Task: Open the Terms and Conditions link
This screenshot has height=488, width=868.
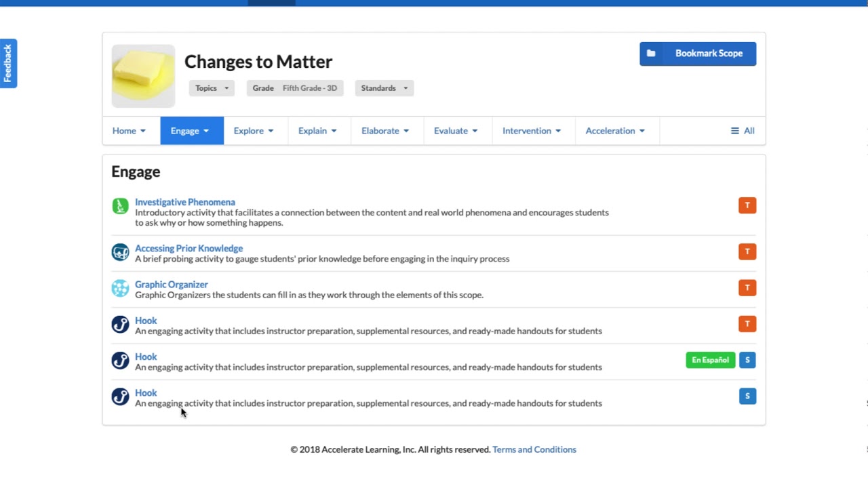Action: 534,449
